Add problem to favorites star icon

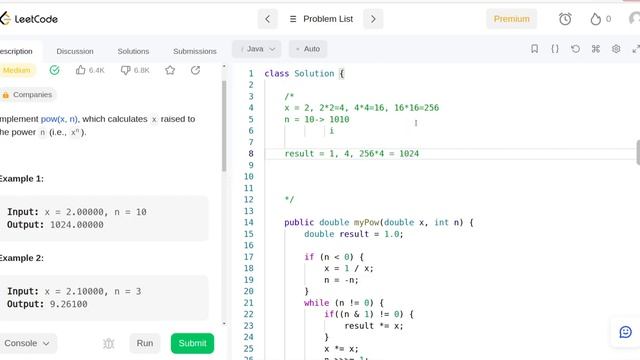click(x=170, y=70)
